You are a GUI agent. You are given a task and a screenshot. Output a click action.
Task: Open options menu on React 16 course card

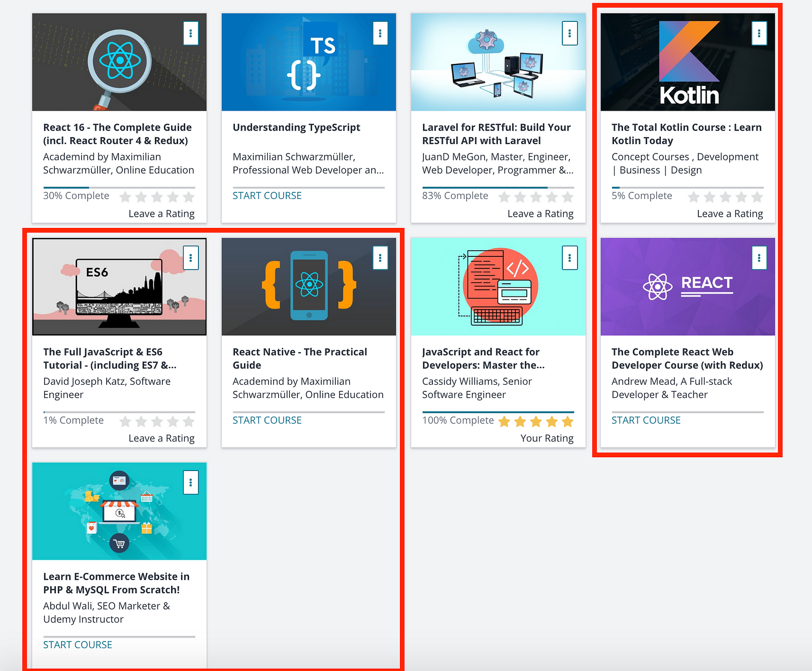(x=190, y=33)
